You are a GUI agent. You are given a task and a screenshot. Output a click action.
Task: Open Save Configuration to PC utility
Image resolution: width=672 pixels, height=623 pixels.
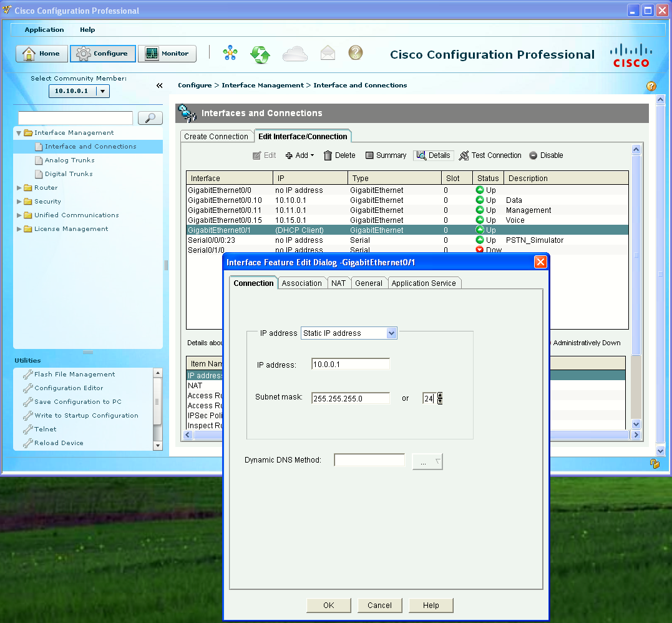pos(77,402)
